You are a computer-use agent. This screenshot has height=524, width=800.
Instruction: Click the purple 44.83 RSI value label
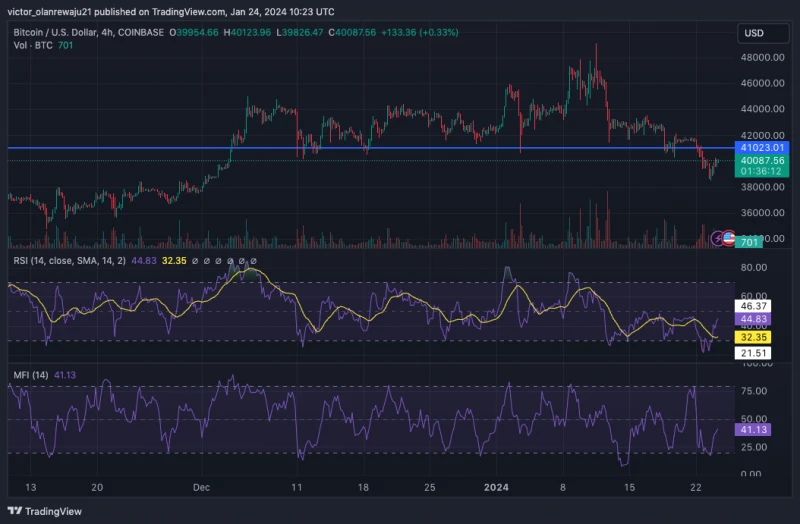[750, 319]
